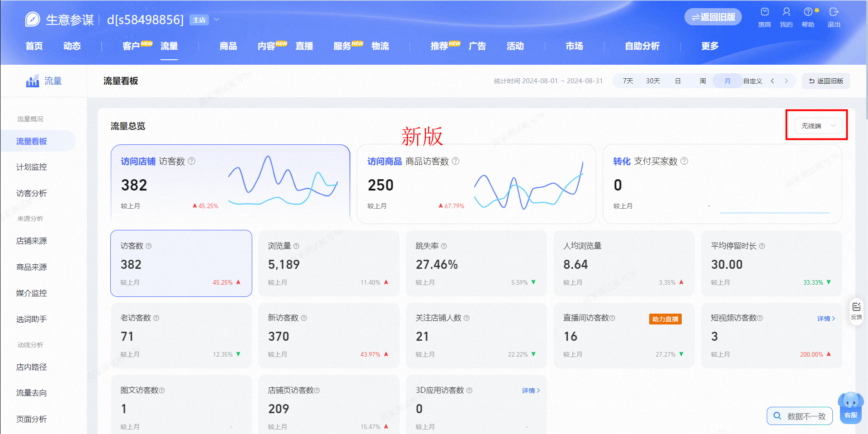
Task: Show help tooltip for 直播间访客数
Action: pos(612,318)
